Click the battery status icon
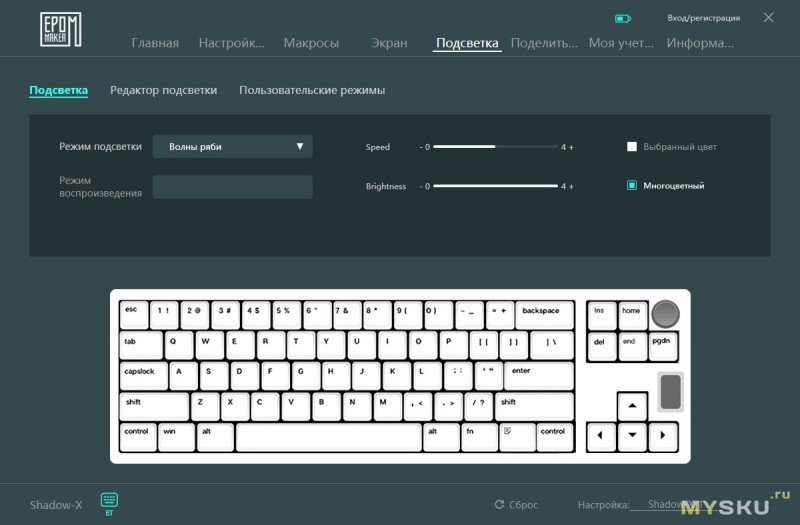 [623, 18]
